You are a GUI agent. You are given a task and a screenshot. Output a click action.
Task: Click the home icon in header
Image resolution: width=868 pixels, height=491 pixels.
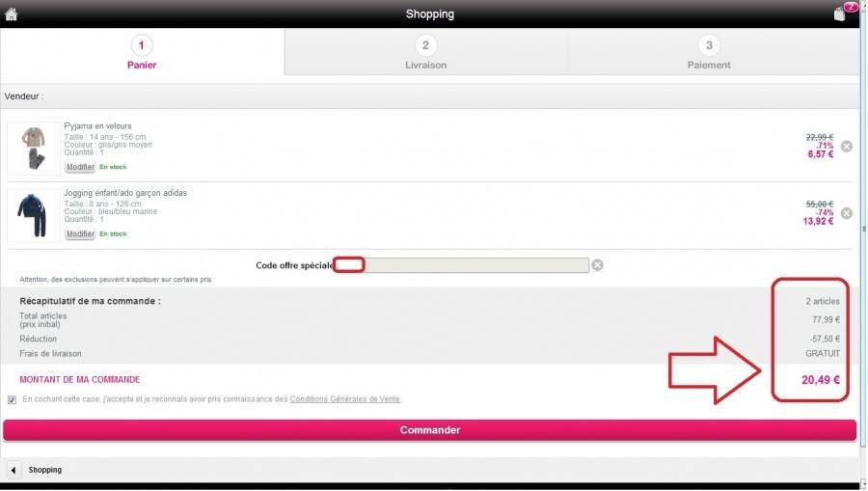11,14
